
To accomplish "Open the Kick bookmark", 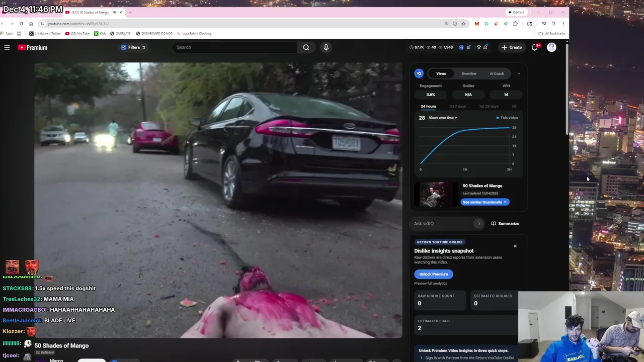I will coord(100,34).
